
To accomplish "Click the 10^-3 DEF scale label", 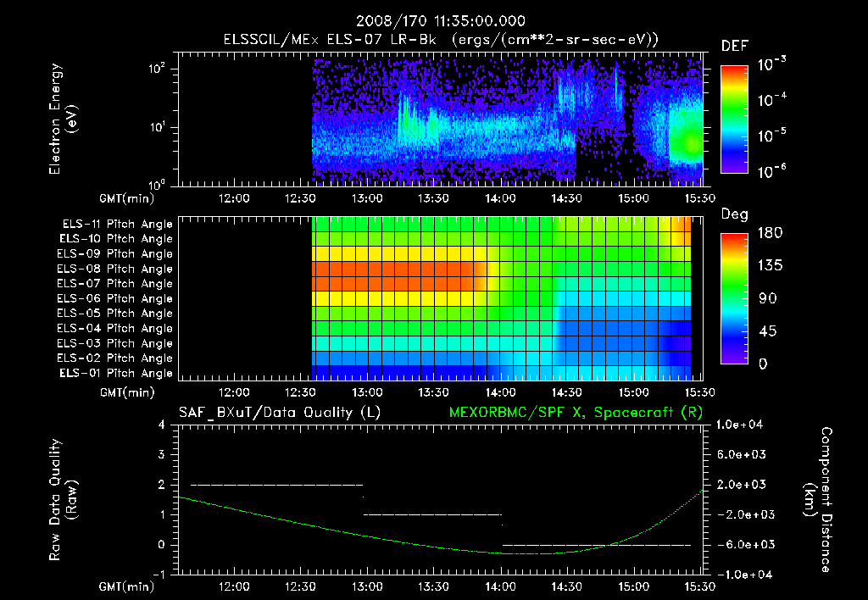I will click(771, 64).
